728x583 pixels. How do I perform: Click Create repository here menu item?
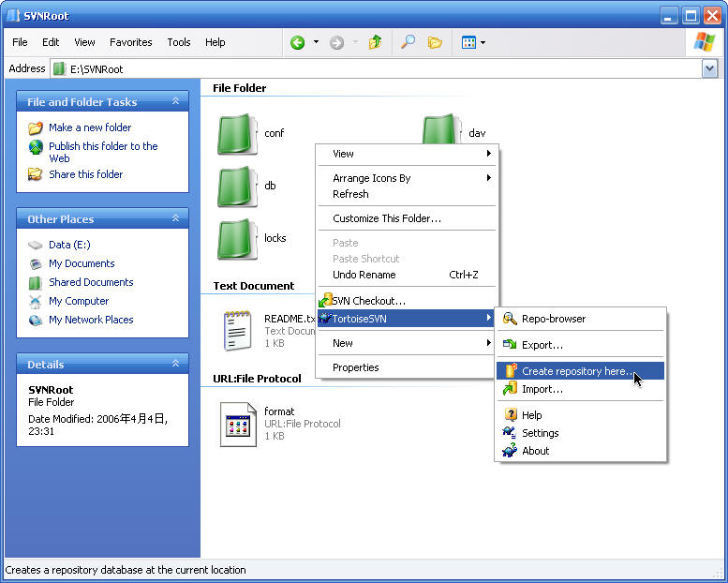[x=576, y=371]
